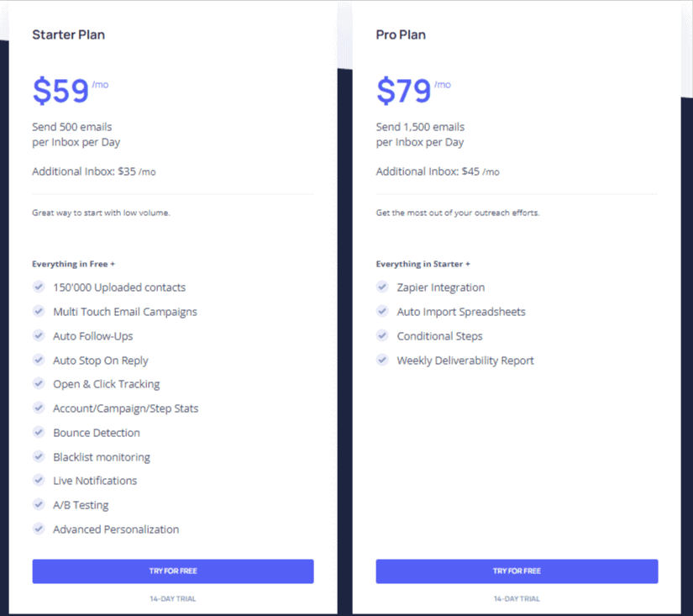Click the $59 per month price

point(71,91)
